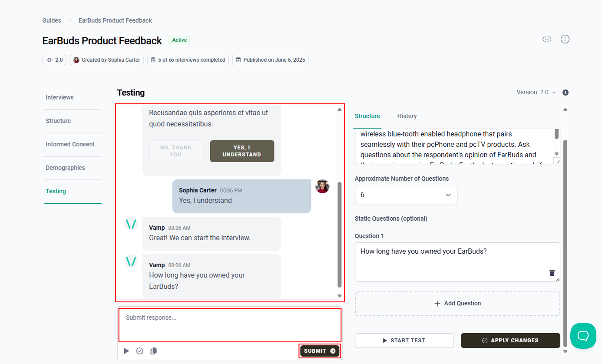Click 'Created by Sophia Carter' badge

point(107,60)
